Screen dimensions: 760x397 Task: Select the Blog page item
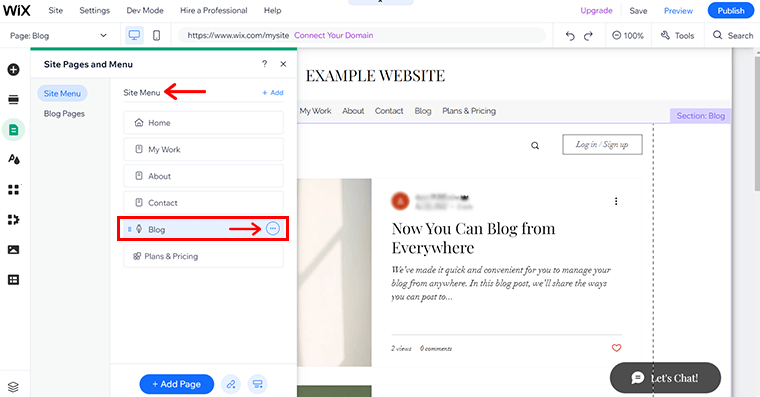(203, 229)
